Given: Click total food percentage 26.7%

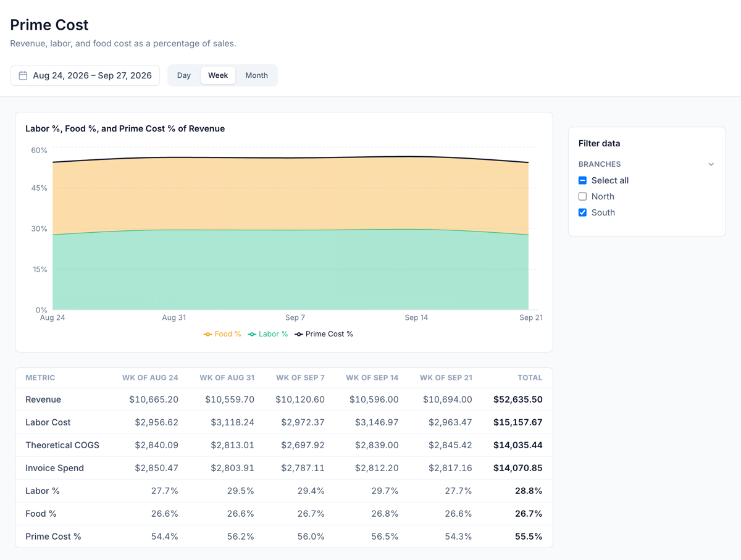Looking at the screenshot, I should 529,514.
